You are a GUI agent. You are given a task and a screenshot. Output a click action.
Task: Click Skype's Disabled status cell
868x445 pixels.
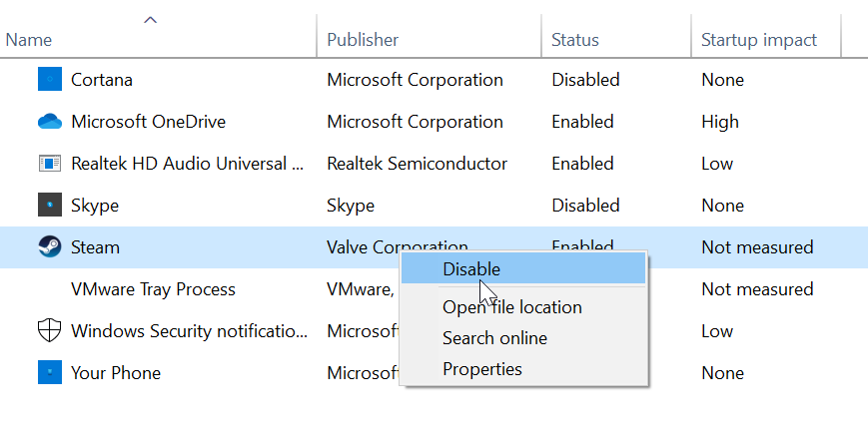585,206
